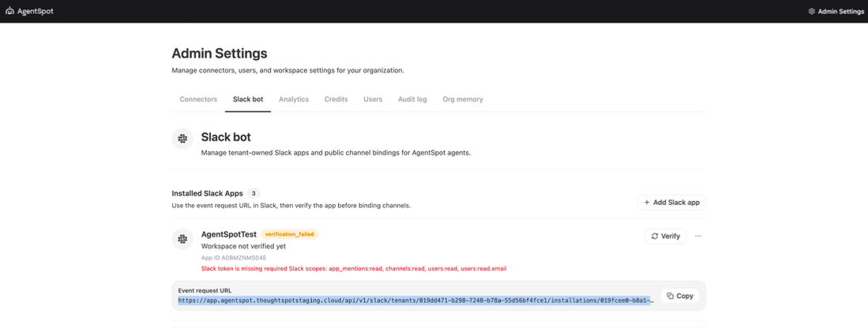Click the App ID A0BMZNMS04E text
The image size is (868, 336).
pyautogui.click(x=234, y=258)
